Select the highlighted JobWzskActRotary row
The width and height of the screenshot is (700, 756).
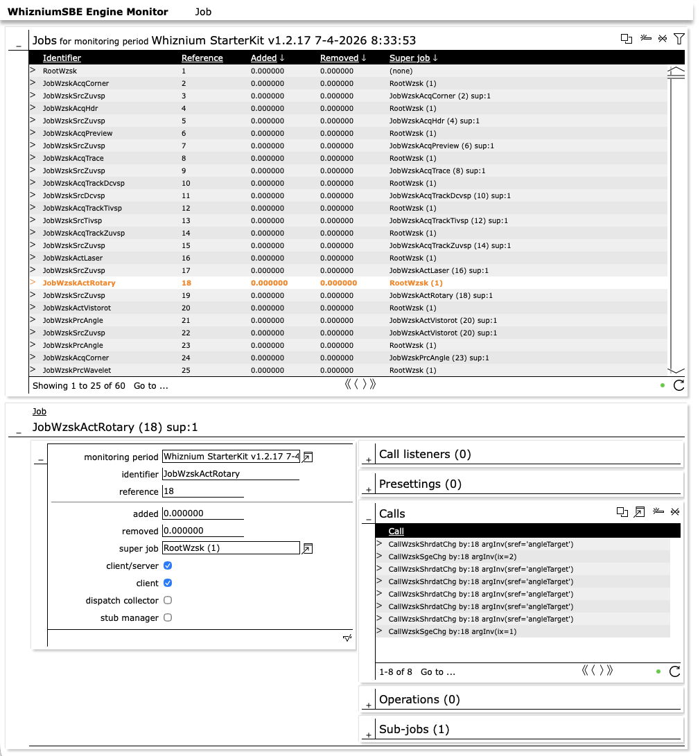(348, 283)
